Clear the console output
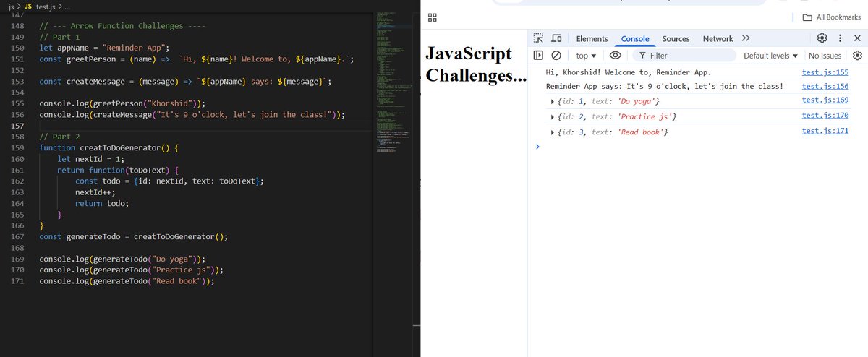This screenshot has width=868, height=357. tap(556, 56)
